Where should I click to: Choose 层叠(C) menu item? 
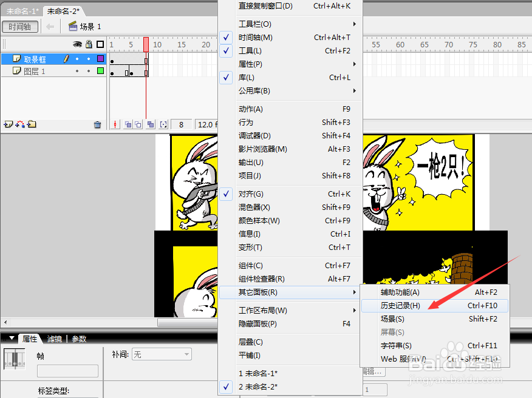[x=290, y=342]
